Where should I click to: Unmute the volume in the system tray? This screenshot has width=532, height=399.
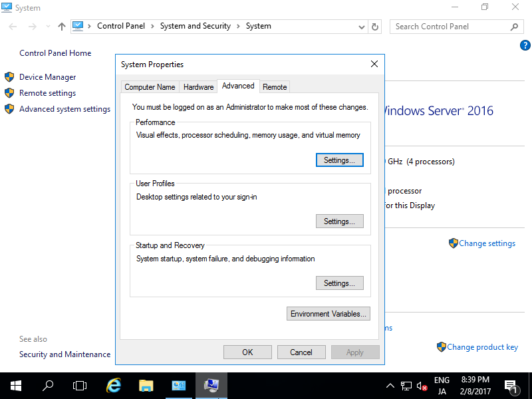422,385
